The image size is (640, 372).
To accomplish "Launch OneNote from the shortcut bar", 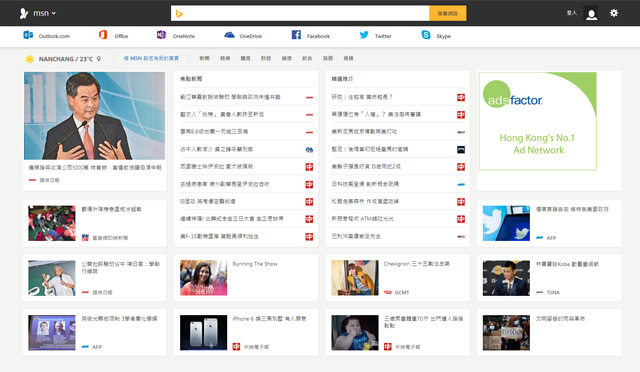I will point(161,35).
